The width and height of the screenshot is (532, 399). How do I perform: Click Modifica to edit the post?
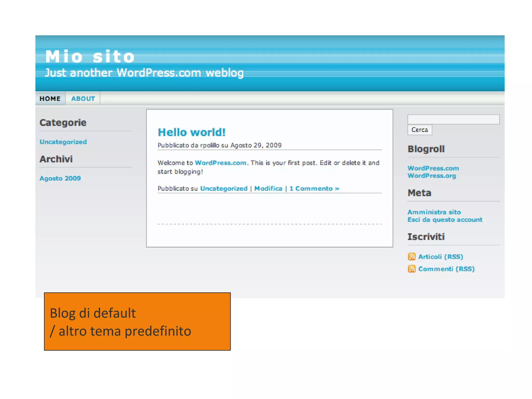click(268, 188)
